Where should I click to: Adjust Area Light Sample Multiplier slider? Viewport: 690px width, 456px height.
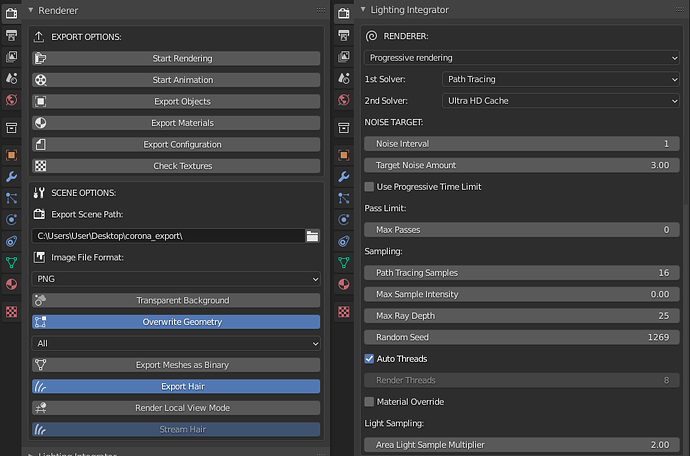tap(522, 445)
